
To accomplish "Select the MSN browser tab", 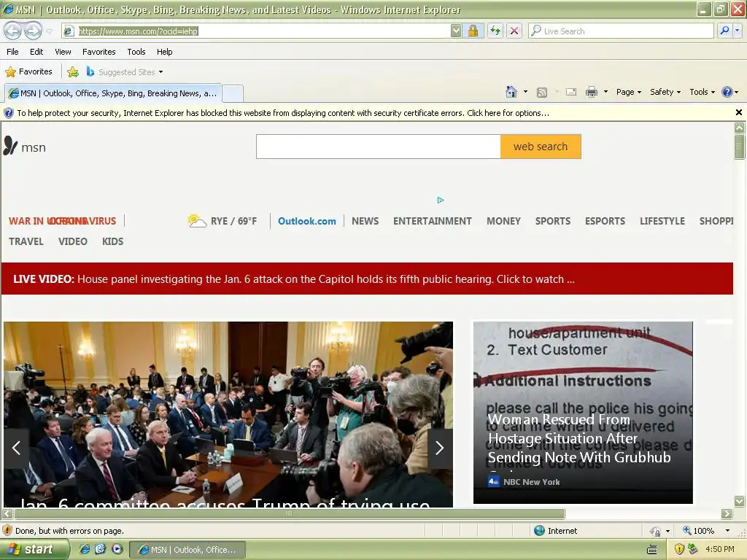I will (113, 93).
